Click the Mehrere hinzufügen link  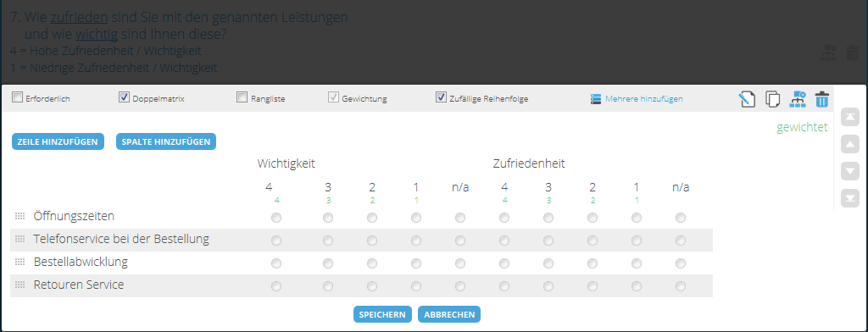[x=644, y=99]
